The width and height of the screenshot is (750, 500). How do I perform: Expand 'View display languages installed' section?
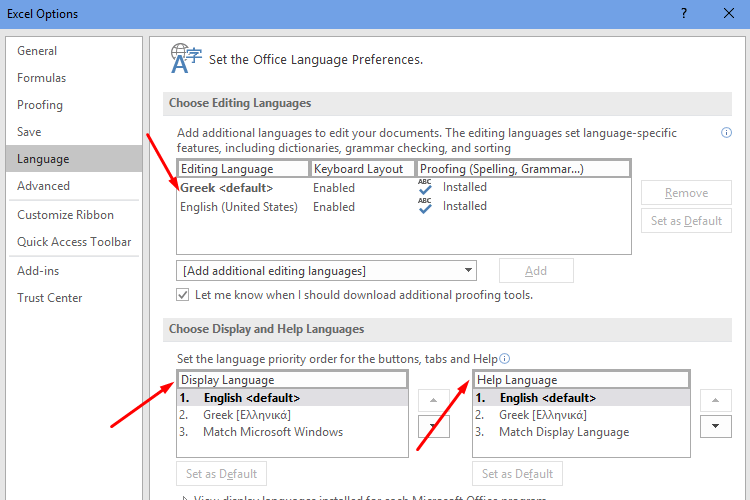pos(185,498)
